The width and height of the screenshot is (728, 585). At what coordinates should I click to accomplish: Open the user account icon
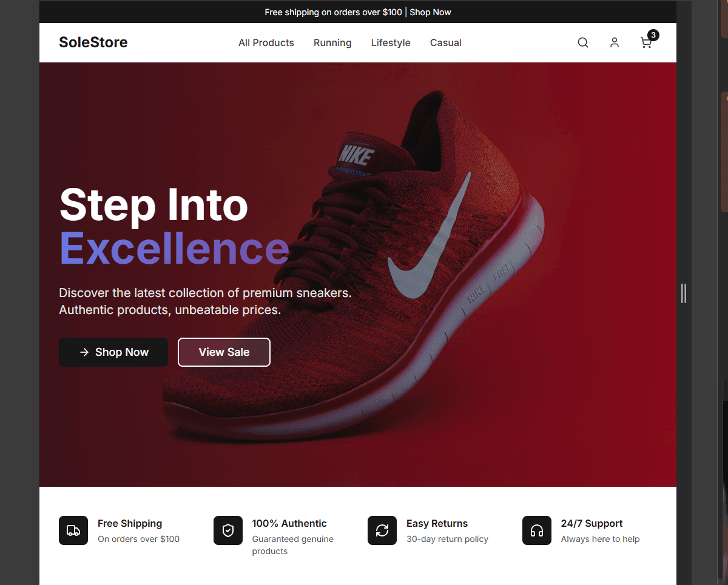(615, 42)
